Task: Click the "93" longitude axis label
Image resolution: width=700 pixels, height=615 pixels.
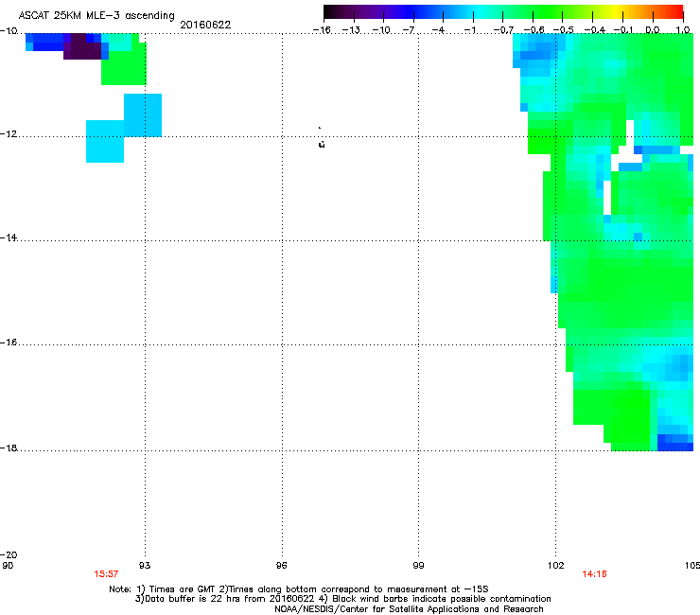Action: pos(145,566)
